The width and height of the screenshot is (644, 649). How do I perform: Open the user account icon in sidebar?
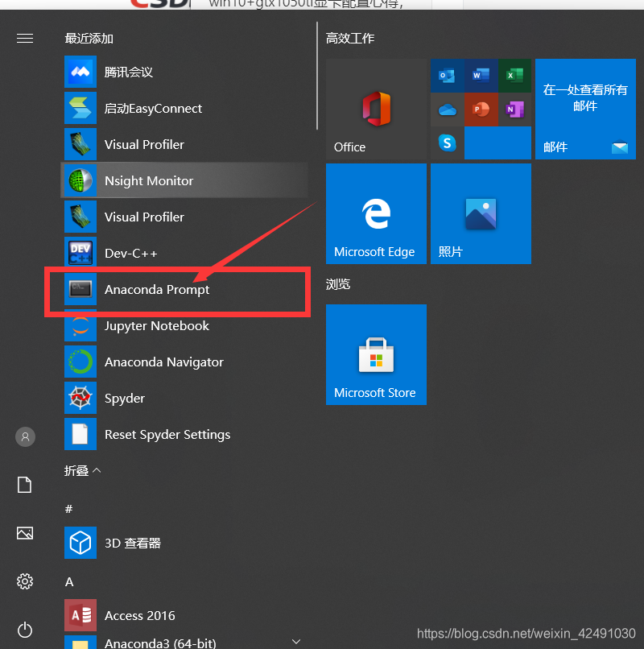pos(25,436)
